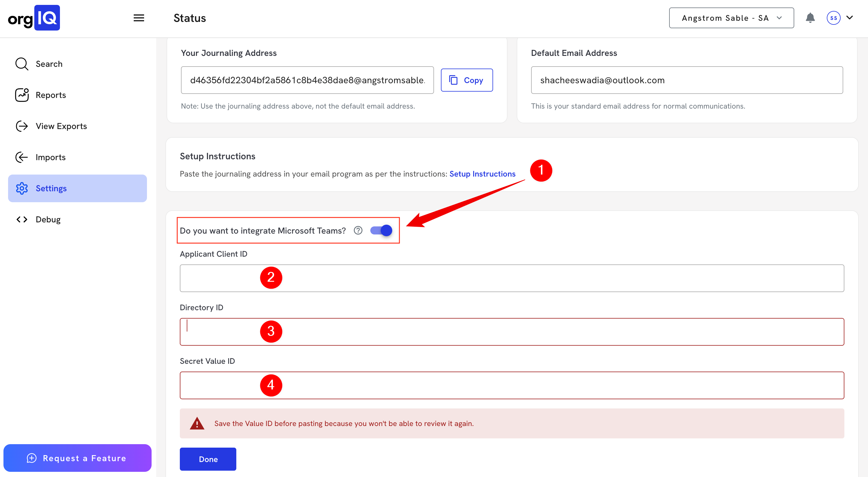
Task: Click the 'Do you want to integrate Microsoft Teams?' label
Action: coord(263,231)
